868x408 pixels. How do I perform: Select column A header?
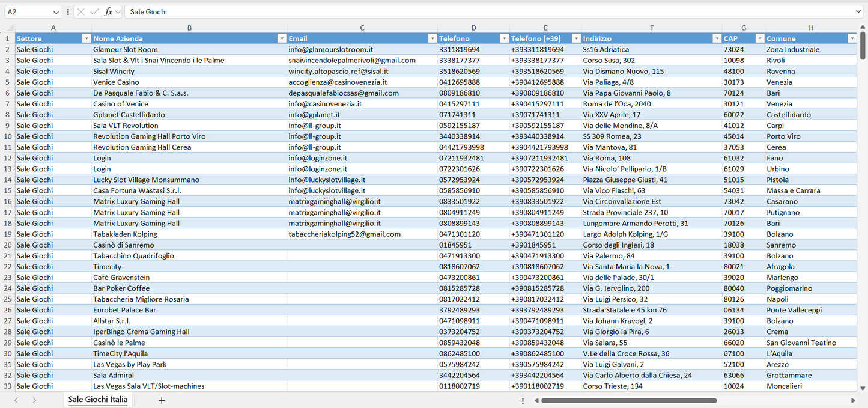point(53,28)
